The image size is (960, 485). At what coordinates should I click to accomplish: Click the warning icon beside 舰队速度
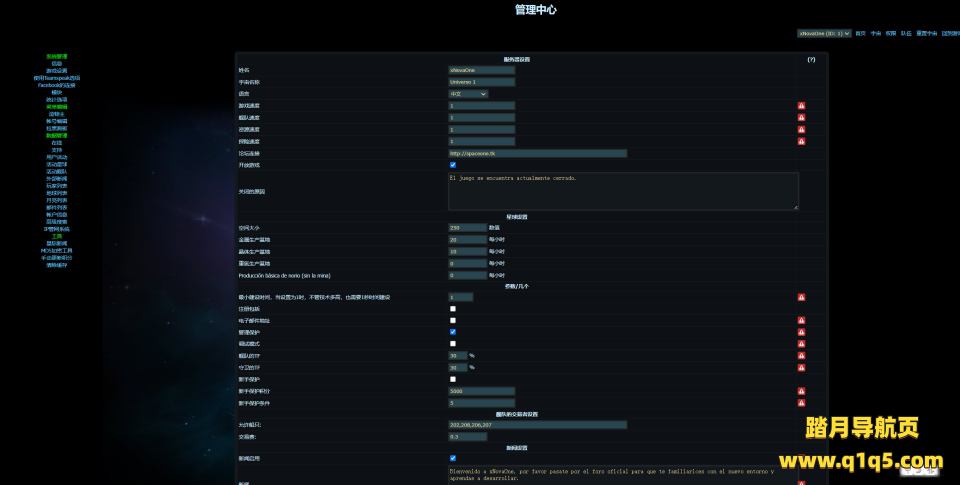pyautogui.click(x=801, y=118)
